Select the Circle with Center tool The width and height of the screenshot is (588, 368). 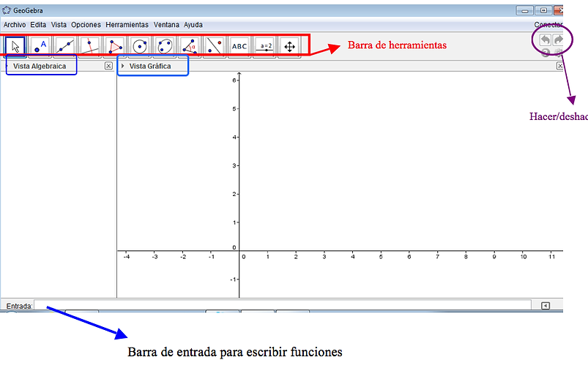point(140,47)
